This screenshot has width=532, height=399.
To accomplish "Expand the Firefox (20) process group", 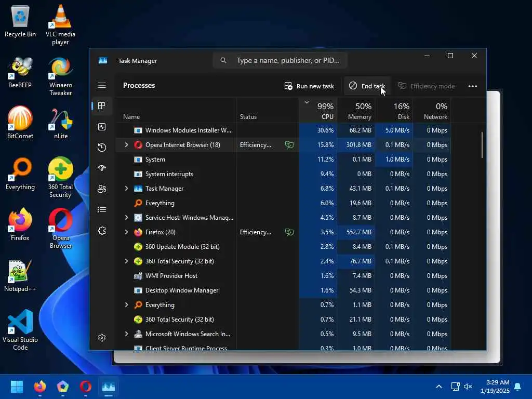I will 126,232.
